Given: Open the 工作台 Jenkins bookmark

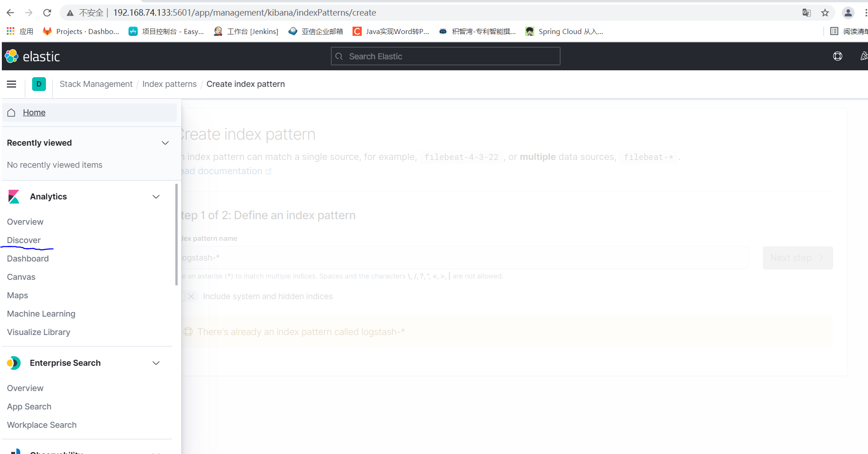Looking at the screenshot, I should click(246, 31).
